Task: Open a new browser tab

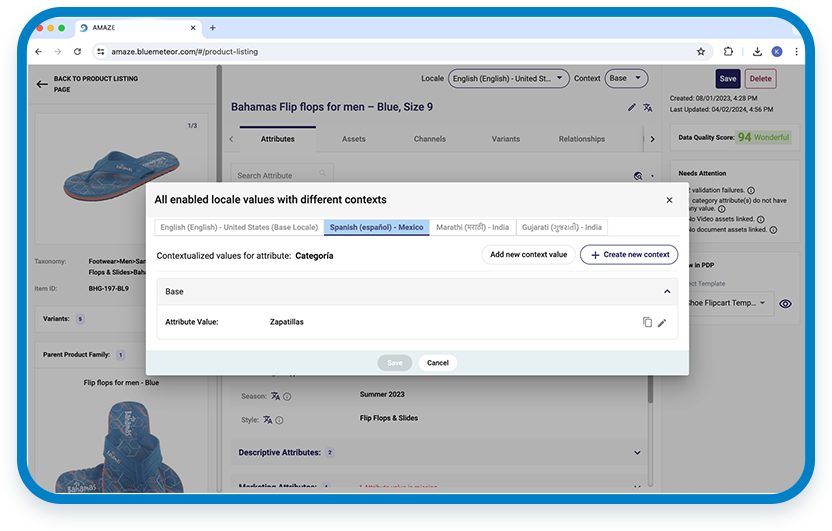Action: [x=212, y=28]
